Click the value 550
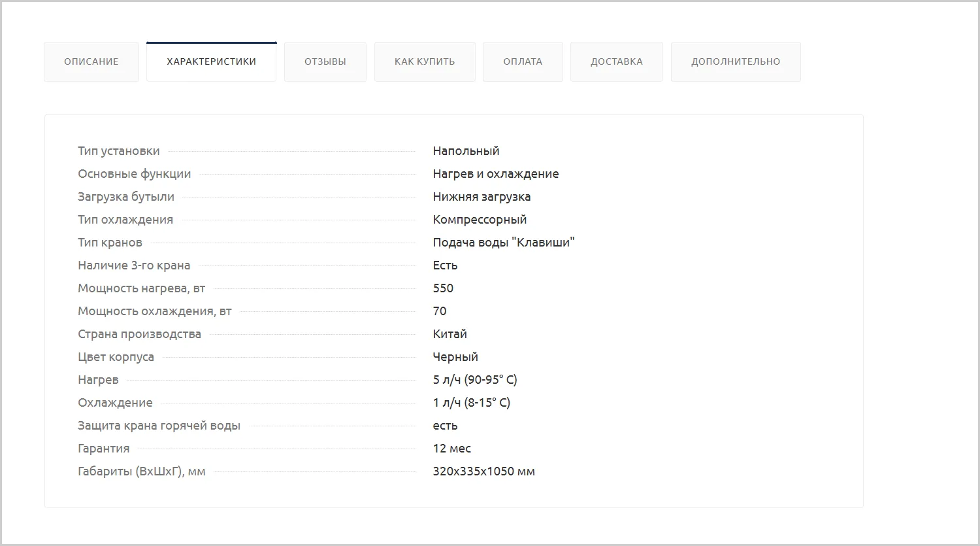Screen dimensions: 980x546 (443, 288)
